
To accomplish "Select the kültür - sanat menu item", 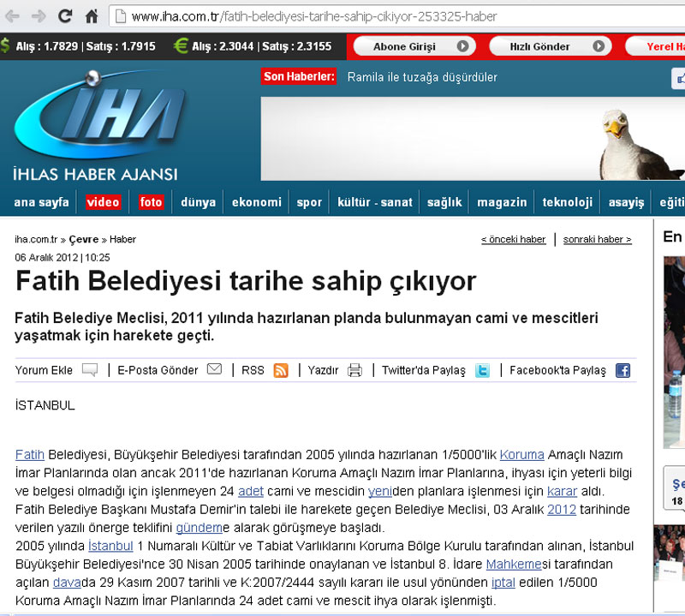I will (x=375, y=203).
